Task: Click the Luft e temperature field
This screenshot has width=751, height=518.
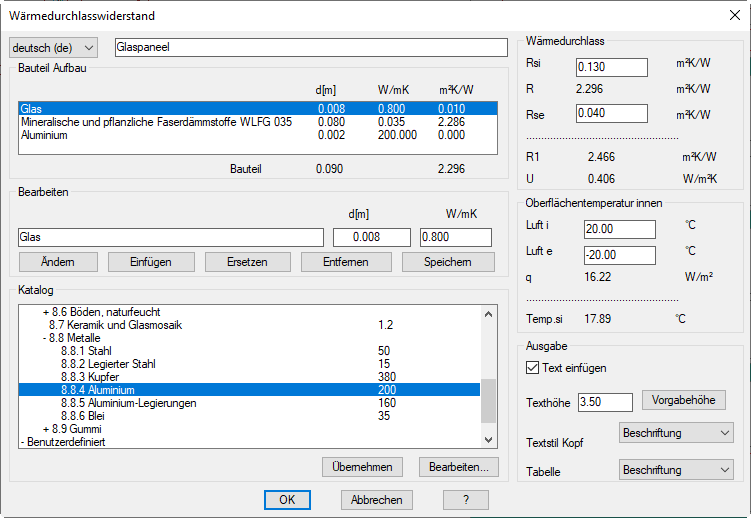Action: 618,255
